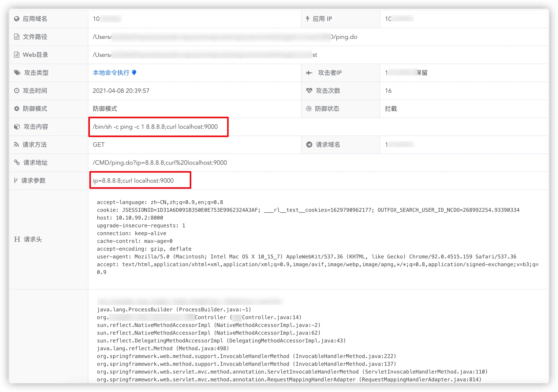
Task: Click the attack count value 16
Action: click(x=388, y=91)
